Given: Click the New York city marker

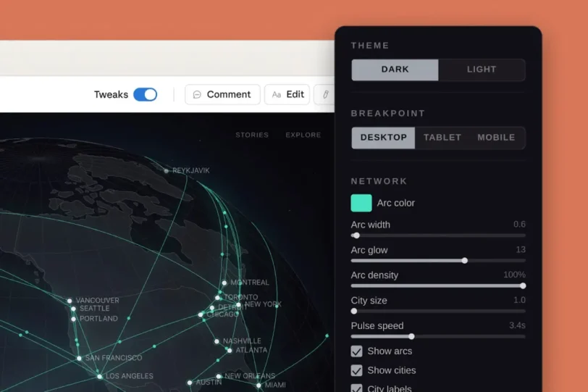Looking at the screenshot, I should [x=238, y=305].
